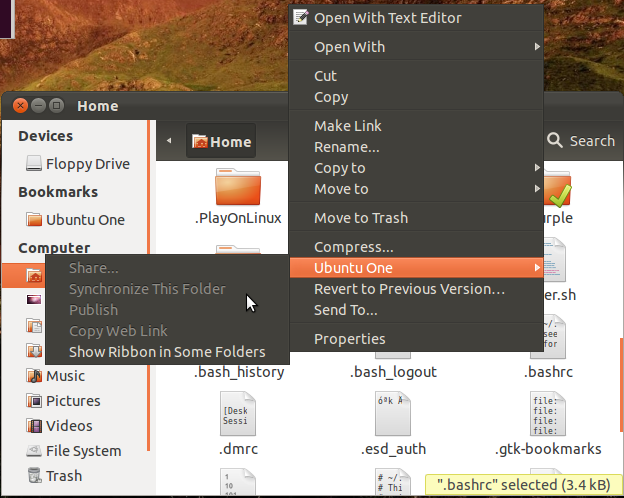Screen dimensions: 624x498
Task: Click the .bash_logout file name
Action: coord(393,372)
